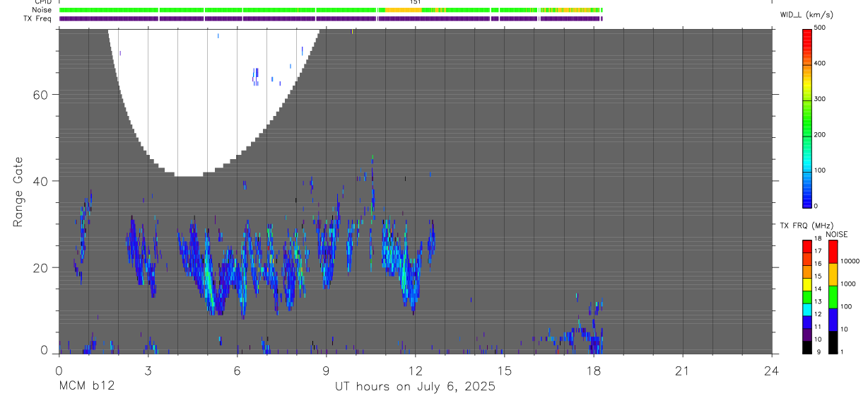This screenshot has width=868, height=401.
Task: Click the 151 CPID value at top
Action: [416, 2]
